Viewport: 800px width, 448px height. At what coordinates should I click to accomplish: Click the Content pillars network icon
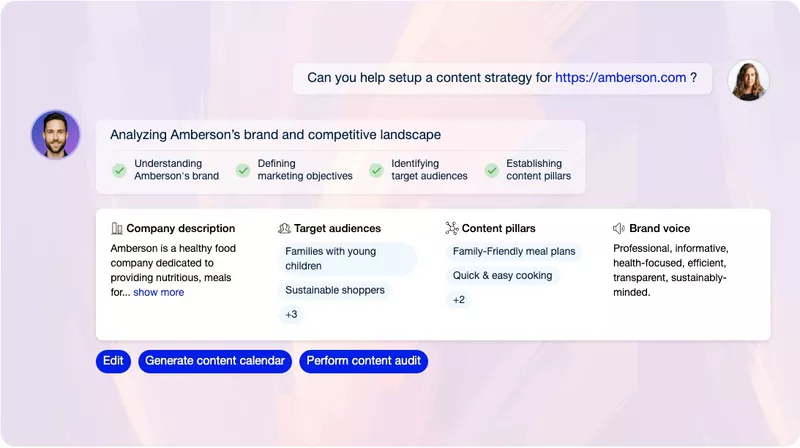tap(452, 228)
